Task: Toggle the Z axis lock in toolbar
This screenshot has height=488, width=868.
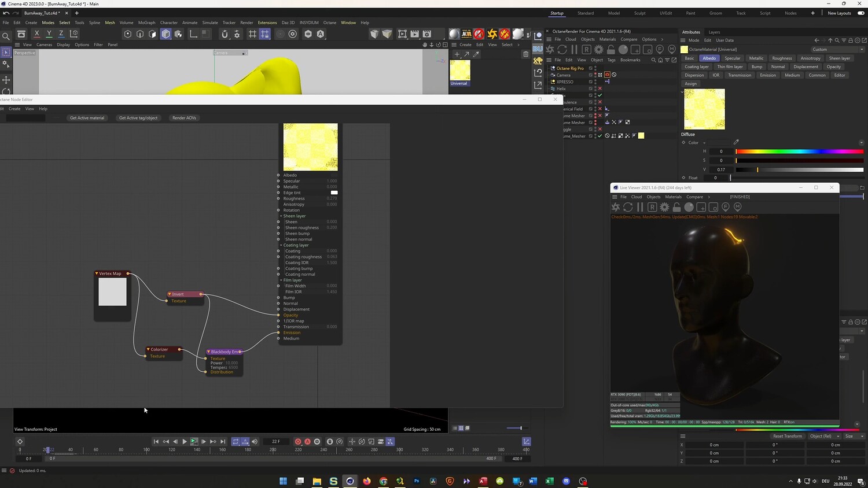Action: [61, 34]
